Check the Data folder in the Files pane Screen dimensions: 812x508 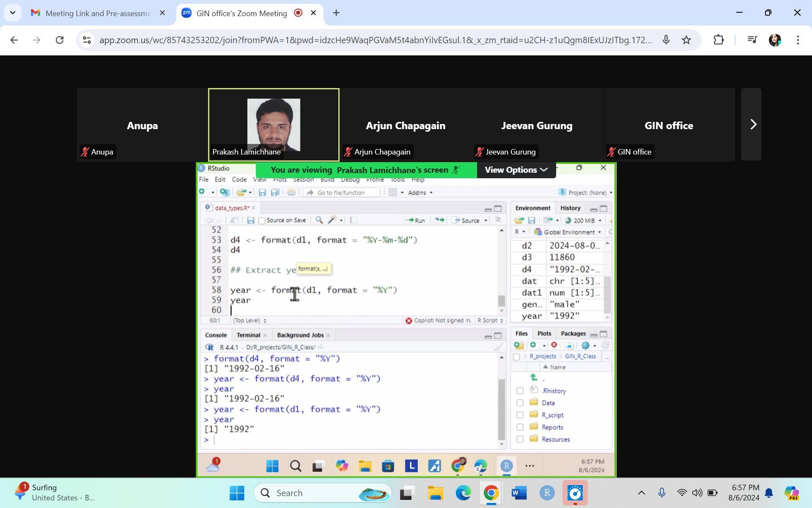[x=520, y=403]
